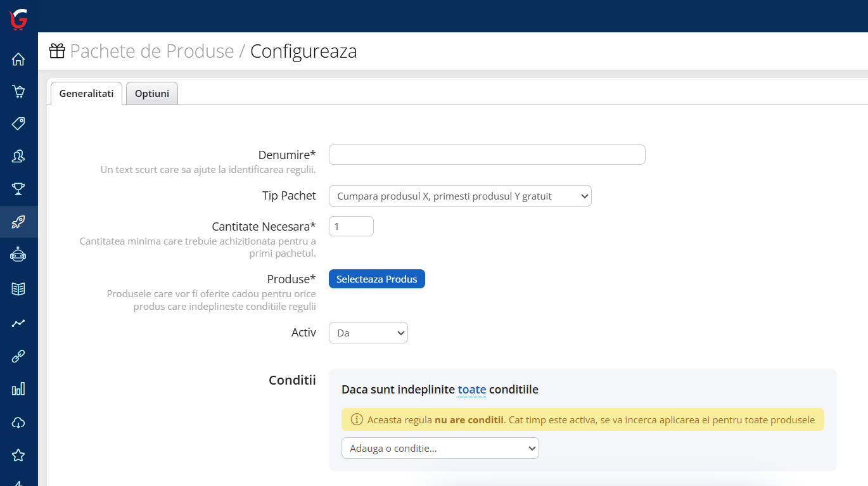Click the red G logo icon

point(18,20)
